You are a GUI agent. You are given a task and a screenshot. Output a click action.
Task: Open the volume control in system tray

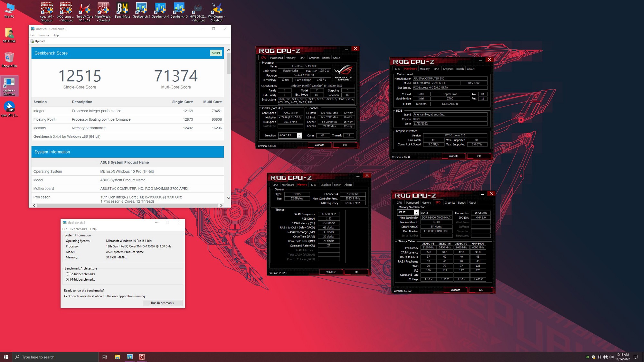pos(611,357)
